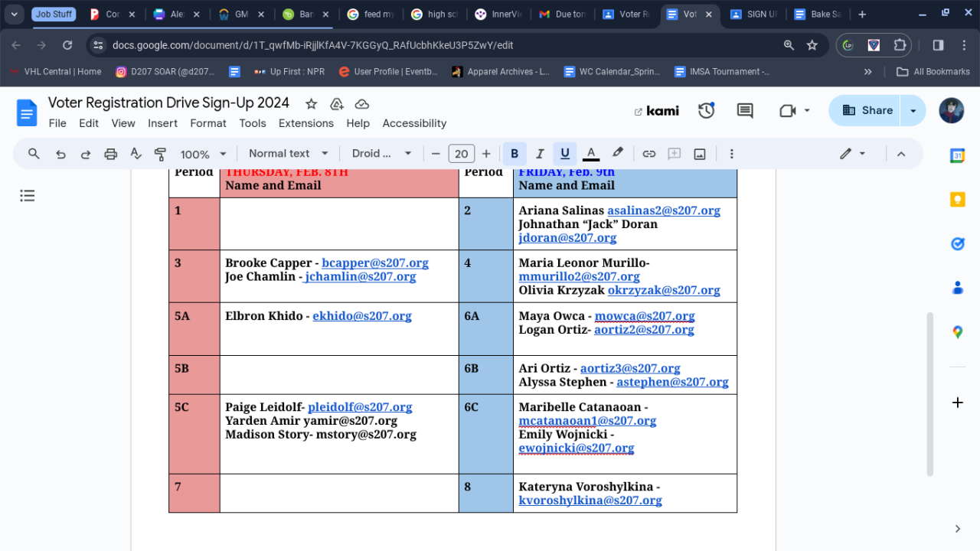Open the Insert menu
980x551 pixels.
coord(162,123)
